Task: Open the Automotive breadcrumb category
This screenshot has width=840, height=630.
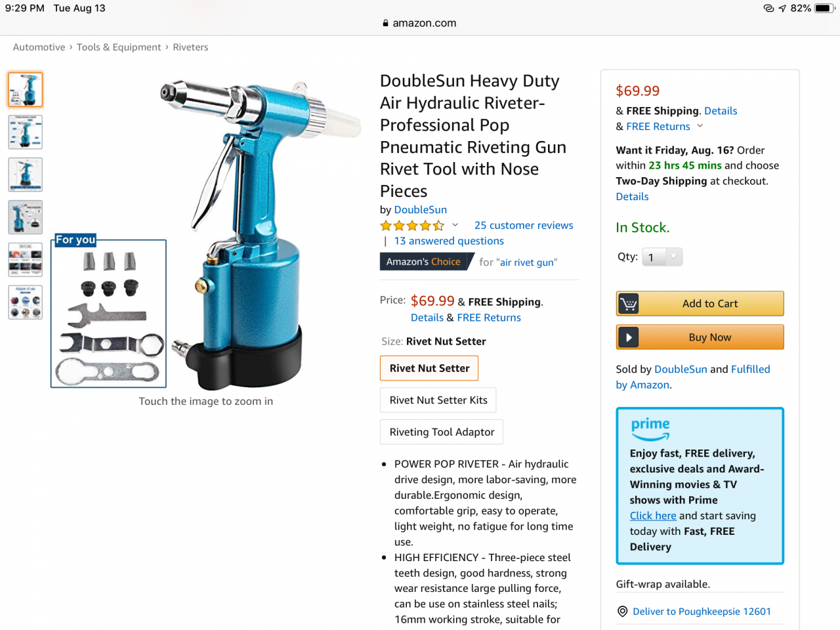Action: [39, 47]
